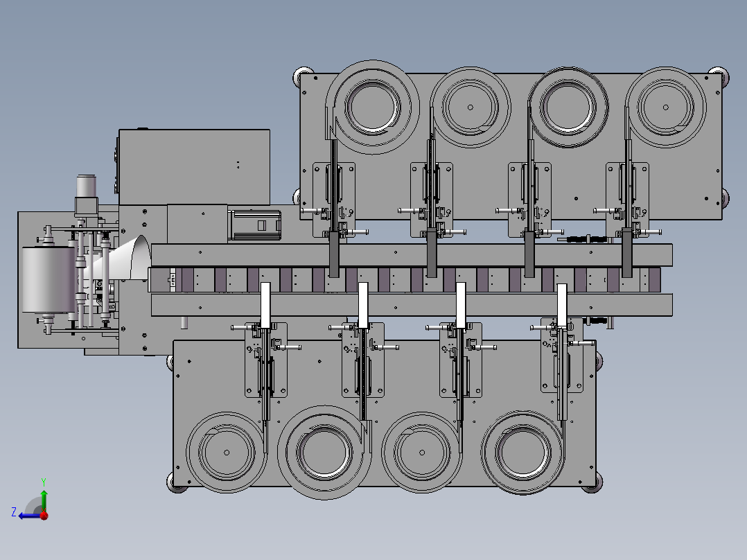Viewport: 747px width, 560px height.
Task: Select the leftmost vibratory bowl feeder in the upper row
Action: coord(373,107)
